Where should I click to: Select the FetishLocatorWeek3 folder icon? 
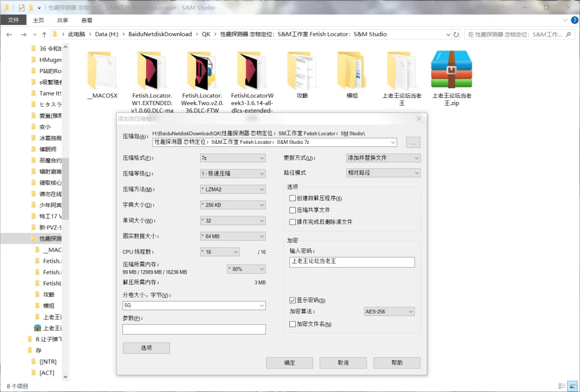252,71
